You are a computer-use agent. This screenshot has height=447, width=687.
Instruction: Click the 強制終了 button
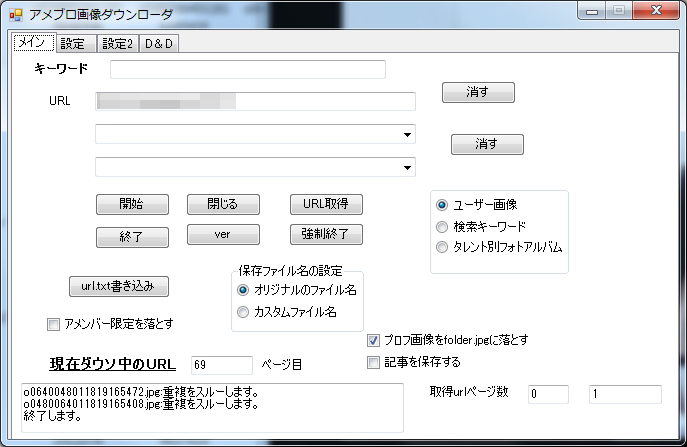[x=326, y=234]
